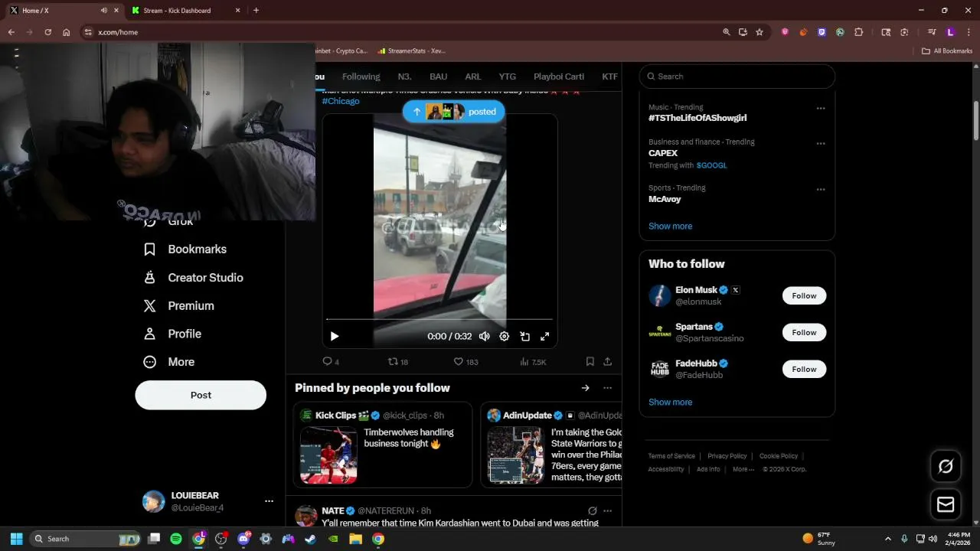Switch to the BAU tab
The width and height of the screenshot is (980, 551).
tap(438, 77)
